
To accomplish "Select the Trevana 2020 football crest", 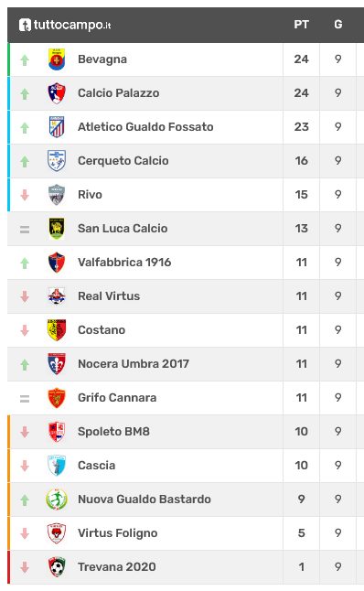I will point(57,567).
